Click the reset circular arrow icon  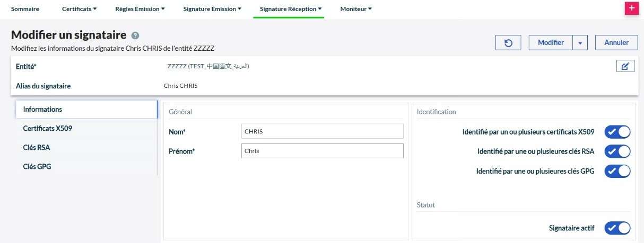point(508,43)
